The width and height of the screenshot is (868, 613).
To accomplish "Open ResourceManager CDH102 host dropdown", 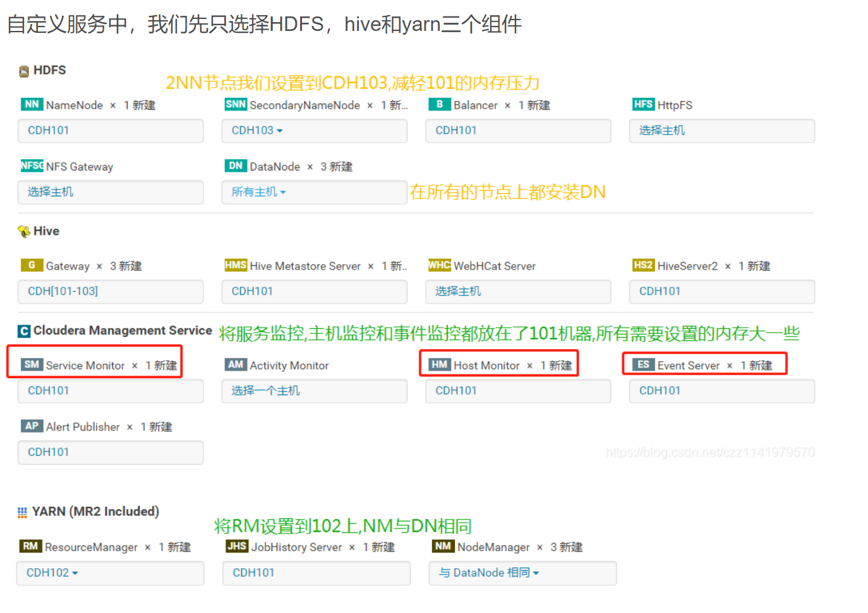I will click(110, 573).
